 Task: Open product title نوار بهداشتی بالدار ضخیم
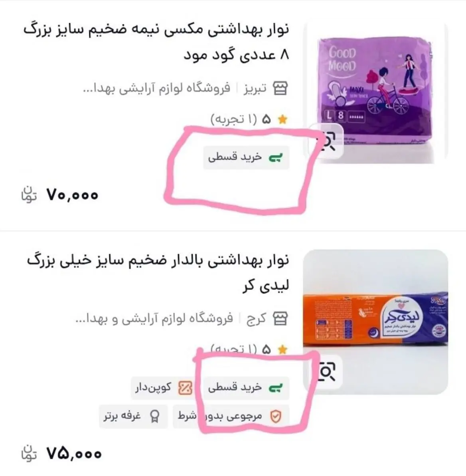pos(158,273)
